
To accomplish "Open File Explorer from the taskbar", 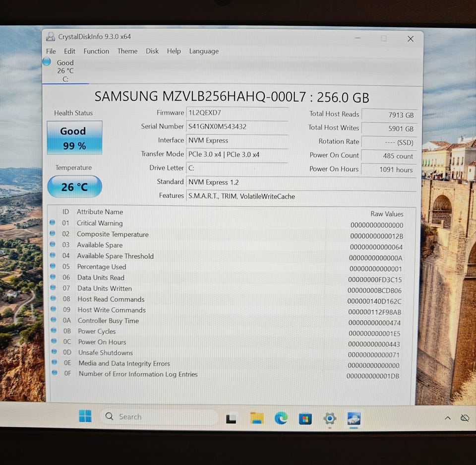I will [x=257, y=418].
